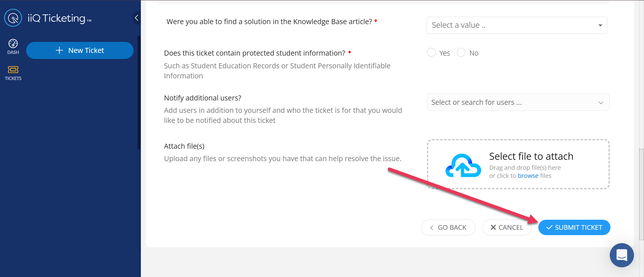Click the browse files link
Viewport: 644px width, 277px height.
(528, 176)
